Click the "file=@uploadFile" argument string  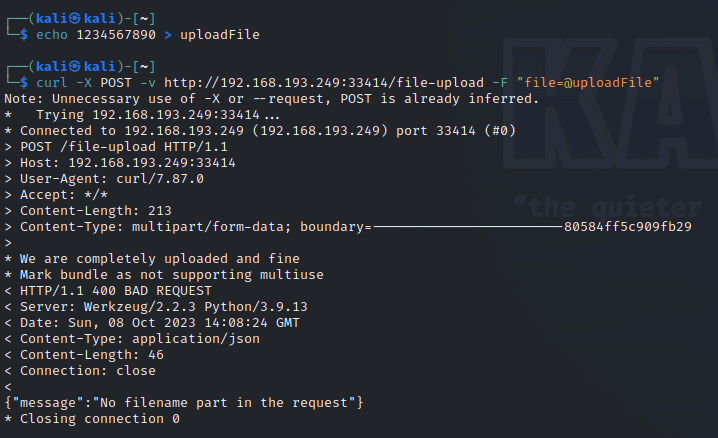point(588,83)
